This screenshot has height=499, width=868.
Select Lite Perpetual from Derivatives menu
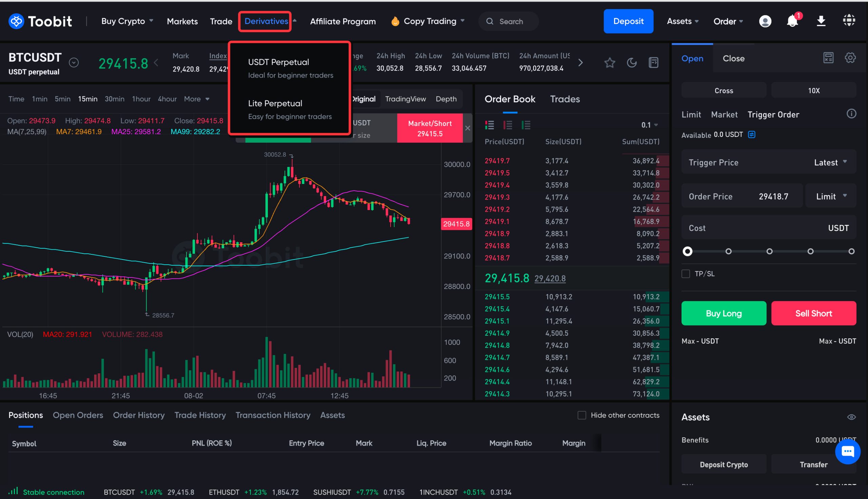click(290, 110)
